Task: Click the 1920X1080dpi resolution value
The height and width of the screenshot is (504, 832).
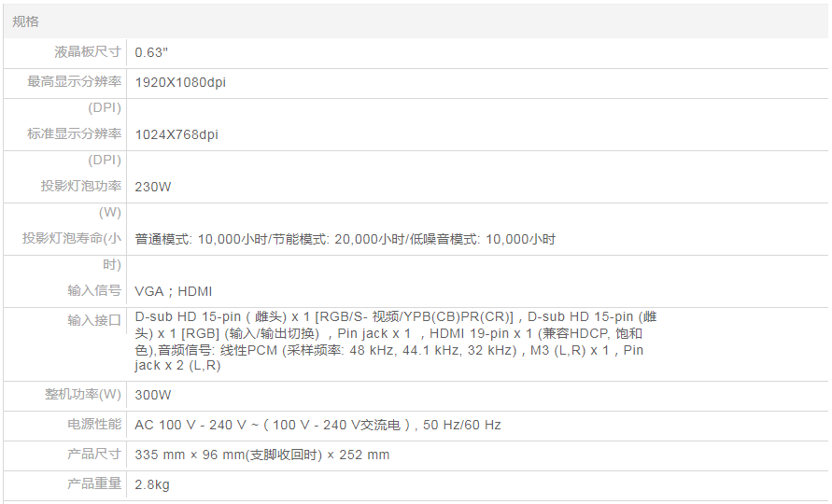Action: coord(180,82)
